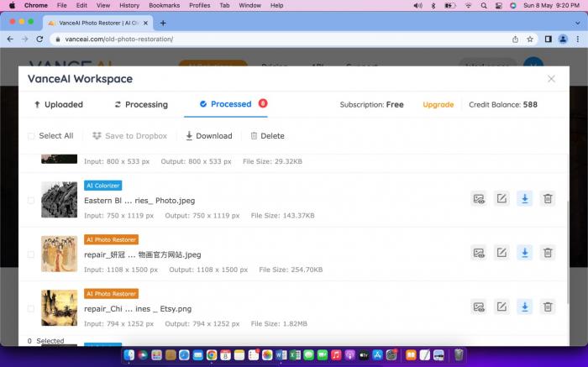Preview the repair_妍冠 jpeg result
588x367 pixels.
point(479,253)
